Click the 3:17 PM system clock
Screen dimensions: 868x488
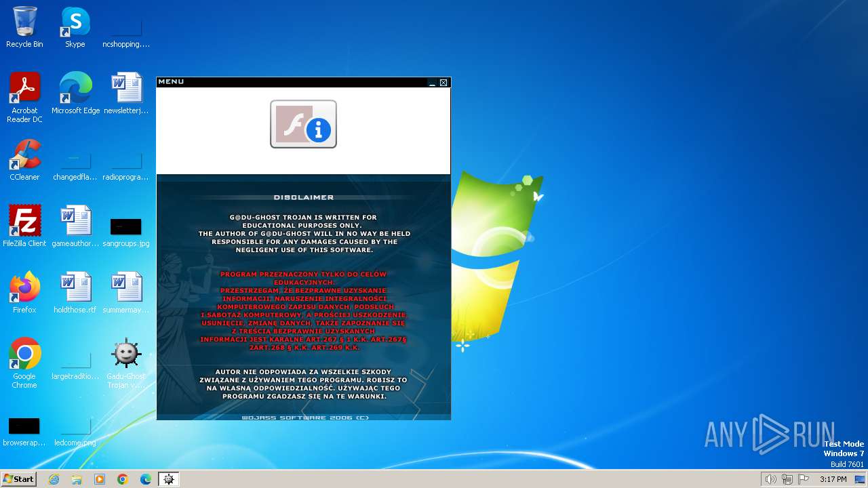tap(833, 479)
